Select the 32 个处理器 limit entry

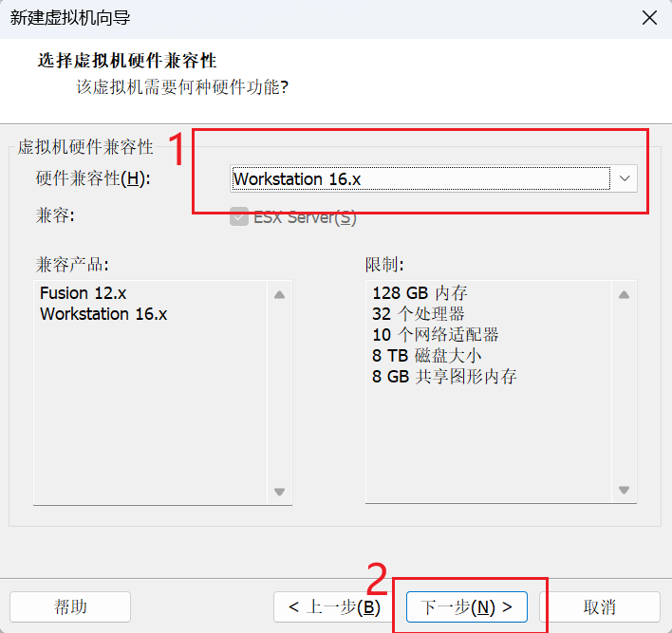click(x=419, y=314)
